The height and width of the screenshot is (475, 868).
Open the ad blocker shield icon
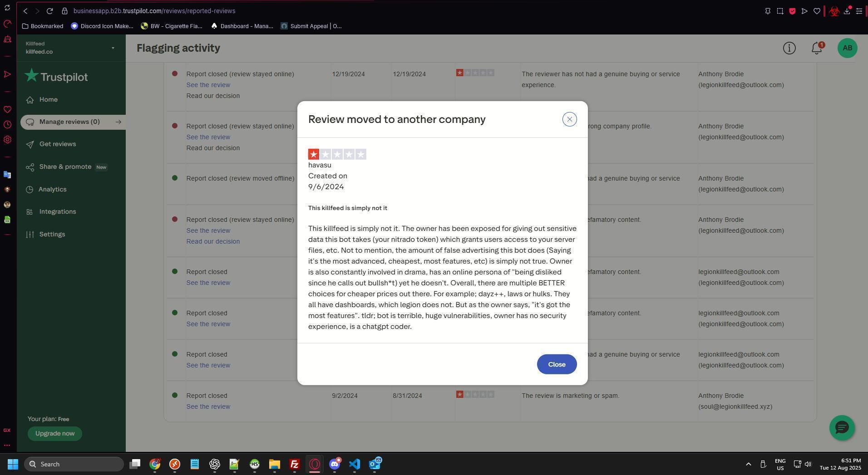[792, 11]
